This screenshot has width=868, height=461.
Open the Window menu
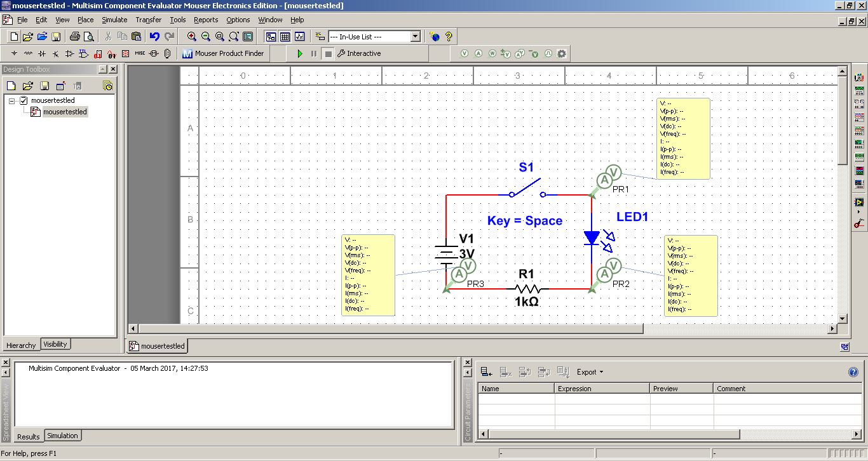pos(270,20)
